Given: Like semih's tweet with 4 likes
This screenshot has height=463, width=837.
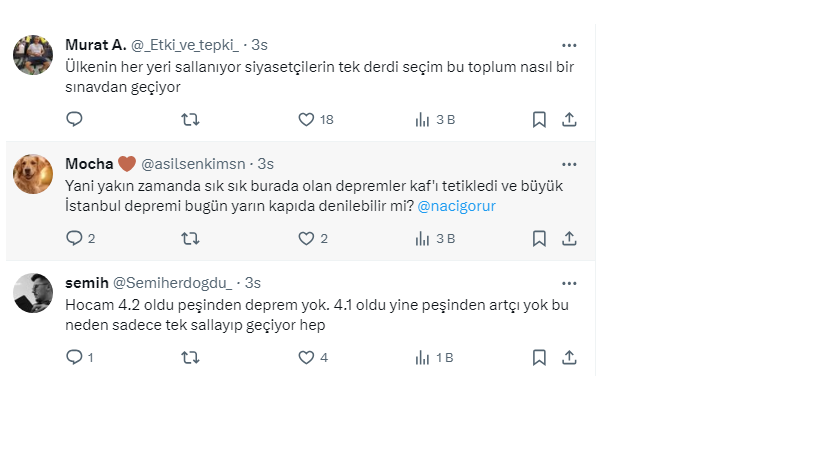Looking at the screenshot, I should tap(307, 357).
